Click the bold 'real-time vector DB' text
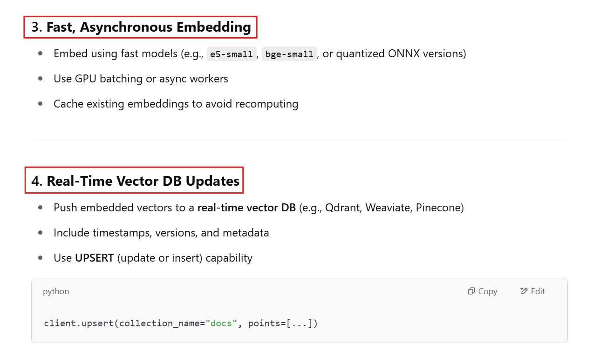 246,208
